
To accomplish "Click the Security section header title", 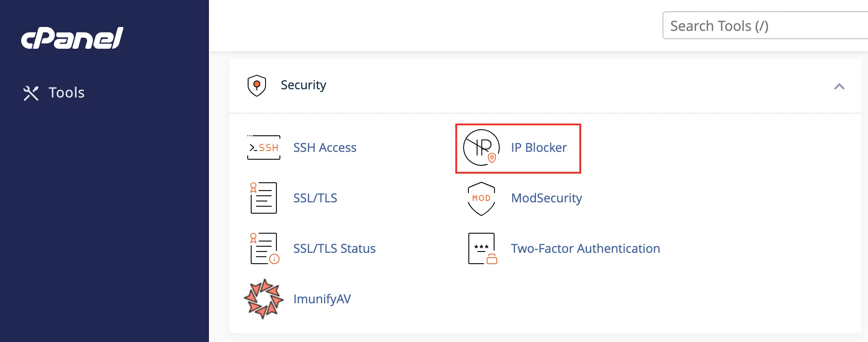I will click(303, 85).
